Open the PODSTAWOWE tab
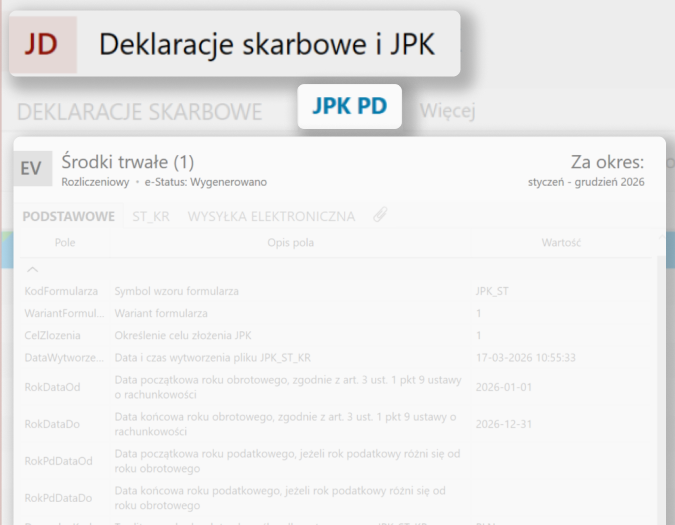This screenshot has width=675, height=525. click(x=68, y=216)
